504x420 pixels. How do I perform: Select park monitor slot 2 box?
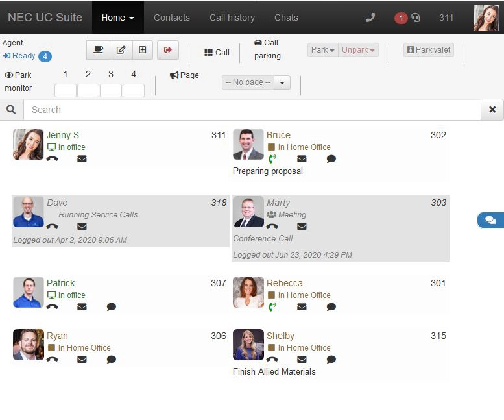88,90
